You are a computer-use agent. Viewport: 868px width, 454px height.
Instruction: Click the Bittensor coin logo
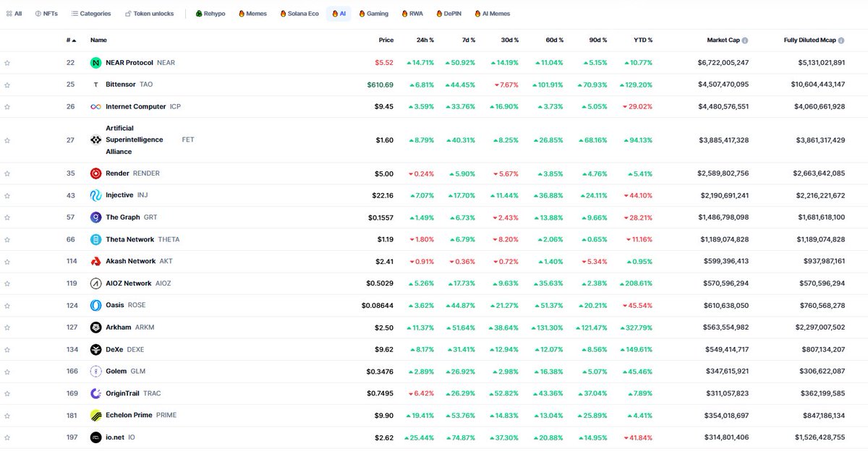tap(95, 85)
